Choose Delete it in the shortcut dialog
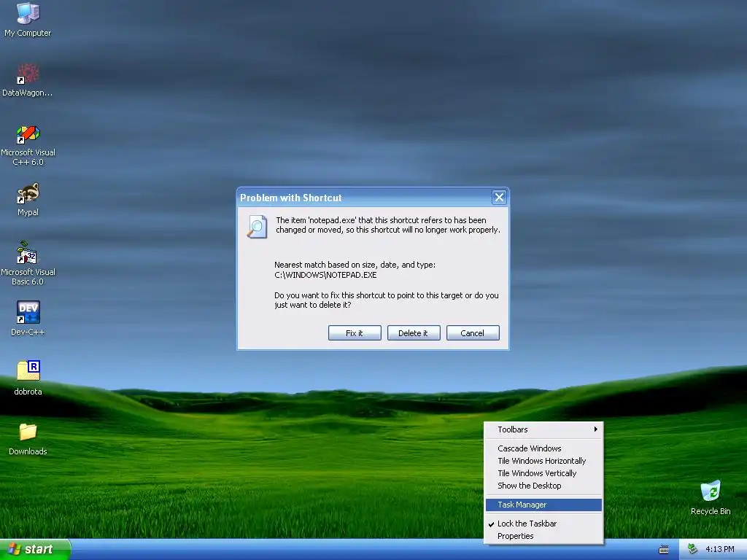Image resolution: width=747 pixels, height=560 pixels. click(x=414, y=332)
